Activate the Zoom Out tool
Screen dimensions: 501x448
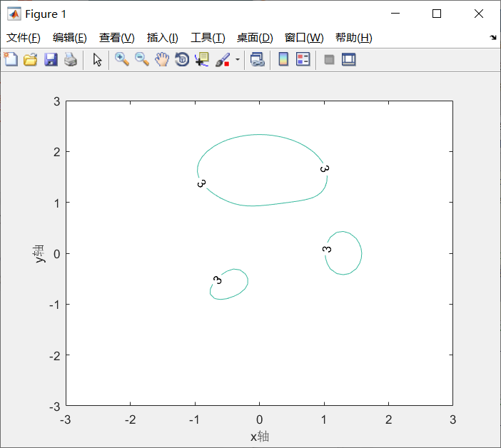click(x=142, y=60)
